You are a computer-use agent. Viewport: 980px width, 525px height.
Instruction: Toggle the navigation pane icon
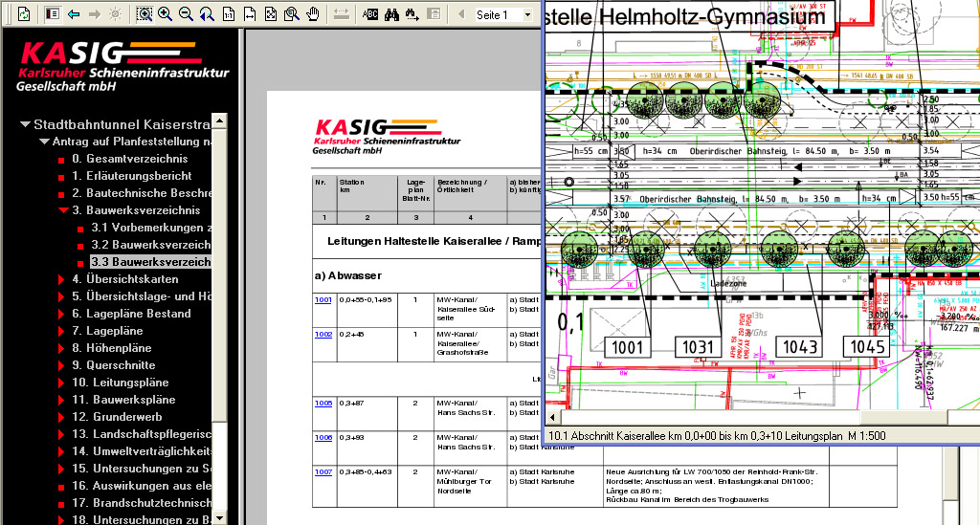[53, 13]
